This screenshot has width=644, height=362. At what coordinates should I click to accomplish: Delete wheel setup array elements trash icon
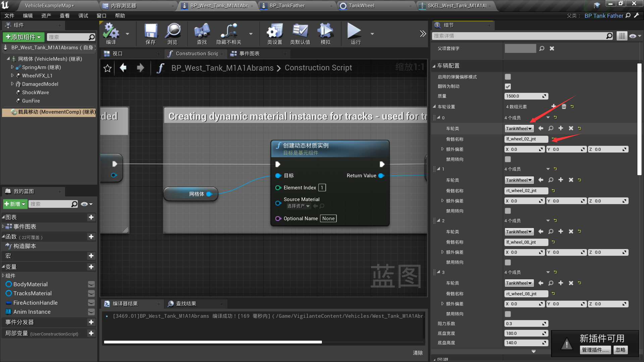[x=564, y=107]
